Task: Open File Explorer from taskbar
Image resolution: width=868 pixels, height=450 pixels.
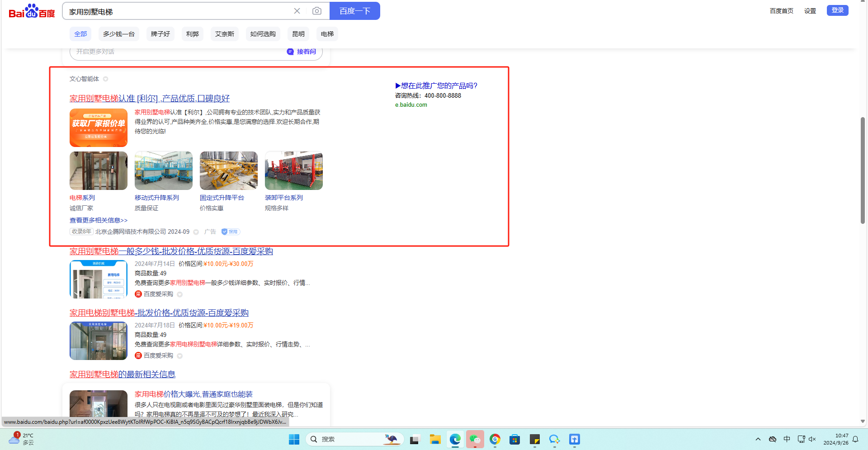Action: [435, 439]
